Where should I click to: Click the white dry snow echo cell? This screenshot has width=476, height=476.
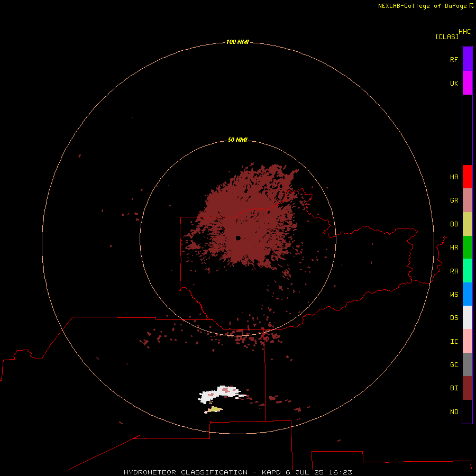(221, 394)
